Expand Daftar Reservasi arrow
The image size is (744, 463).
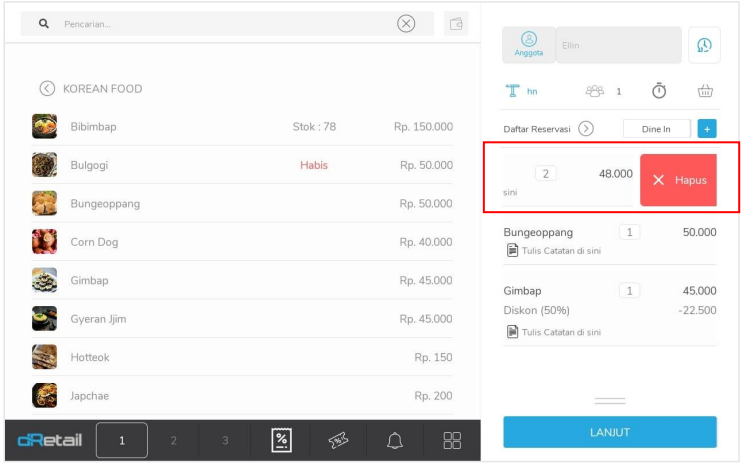click(x=586, y=128)
